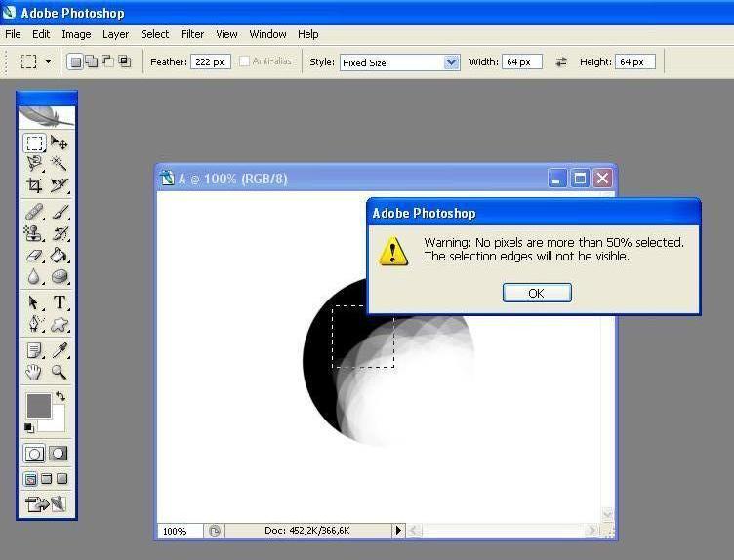Choose the Healing Brush tool
The height and width of the screenshot is (560, 734).
(34, 212)
